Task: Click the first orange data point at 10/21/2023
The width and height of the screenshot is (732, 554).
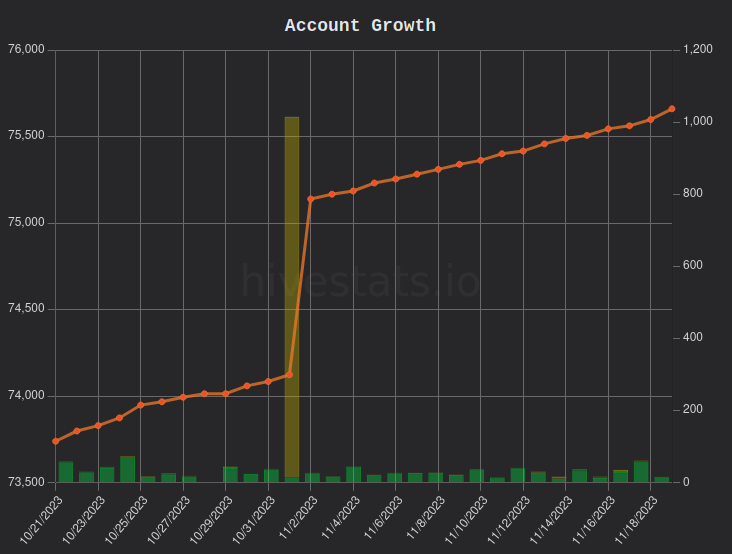Action: (56, 441)
